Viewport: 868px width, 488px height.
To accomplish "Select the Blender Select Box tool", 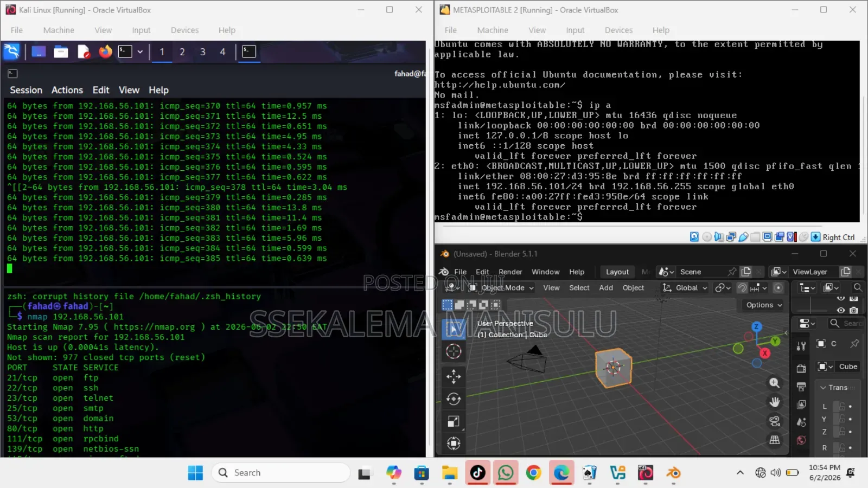I will pyautogui.click(x=454, y=329).
